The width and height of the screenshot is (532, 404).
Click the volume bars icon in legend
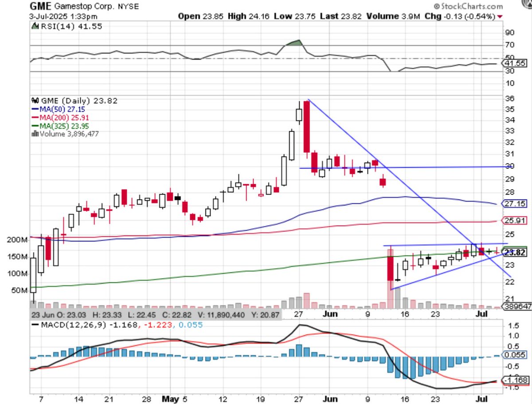35,134
